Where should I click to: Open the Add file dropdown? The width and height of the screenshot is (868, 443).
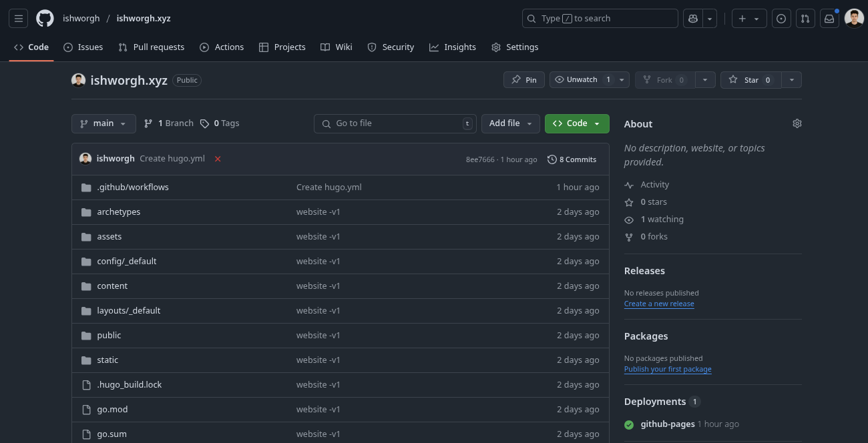tap(510, 123)
